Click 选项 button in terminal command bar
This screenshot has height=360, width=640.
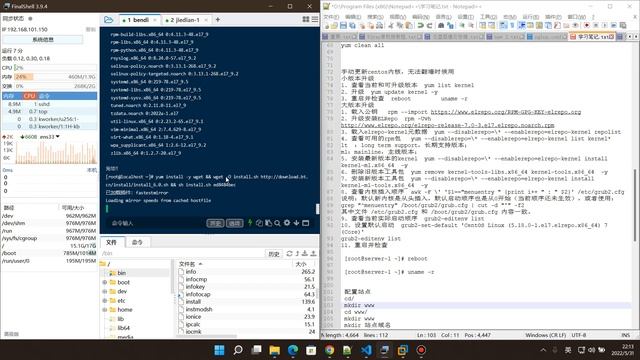[235, 223]
